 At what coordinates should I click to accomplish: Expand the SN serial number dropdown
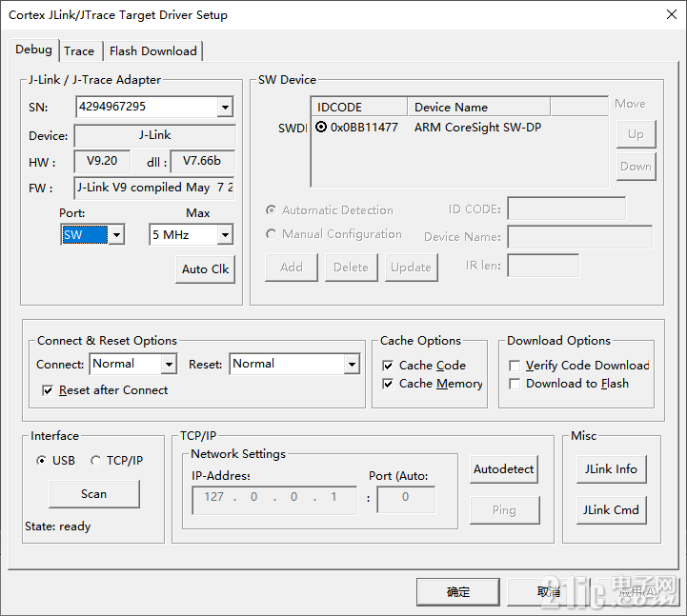coord(225,107)
